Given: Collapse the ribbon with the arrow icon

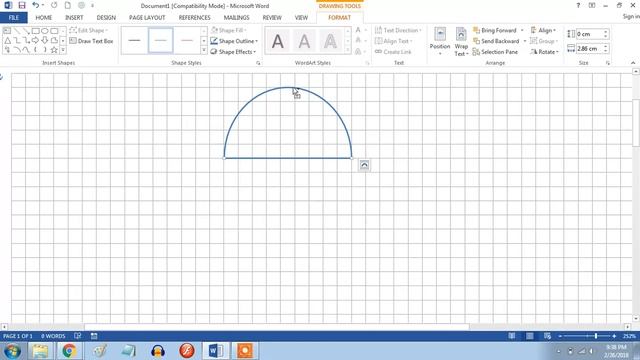Looking at the screenshot, I should tap(633, 63).
